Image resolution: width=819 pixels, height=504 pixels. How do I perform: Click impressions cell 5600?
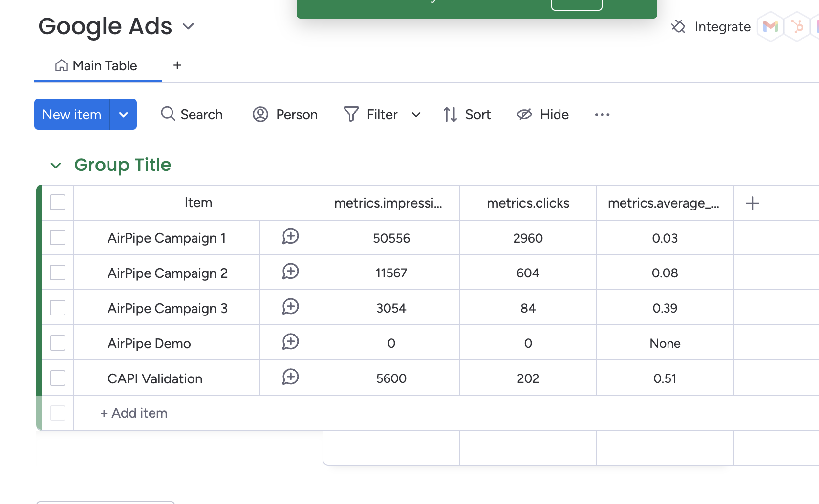(391, 378)
